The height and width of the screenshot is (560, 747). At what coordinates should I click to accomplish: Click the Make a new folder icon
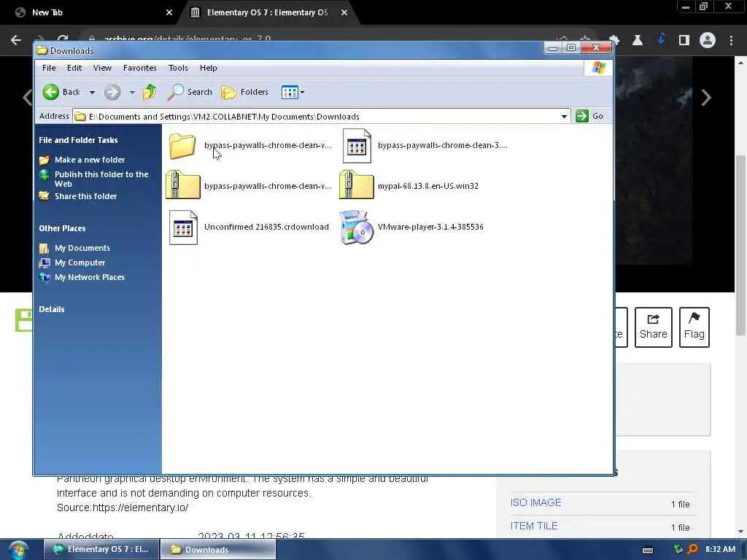(x=44, y=160)
